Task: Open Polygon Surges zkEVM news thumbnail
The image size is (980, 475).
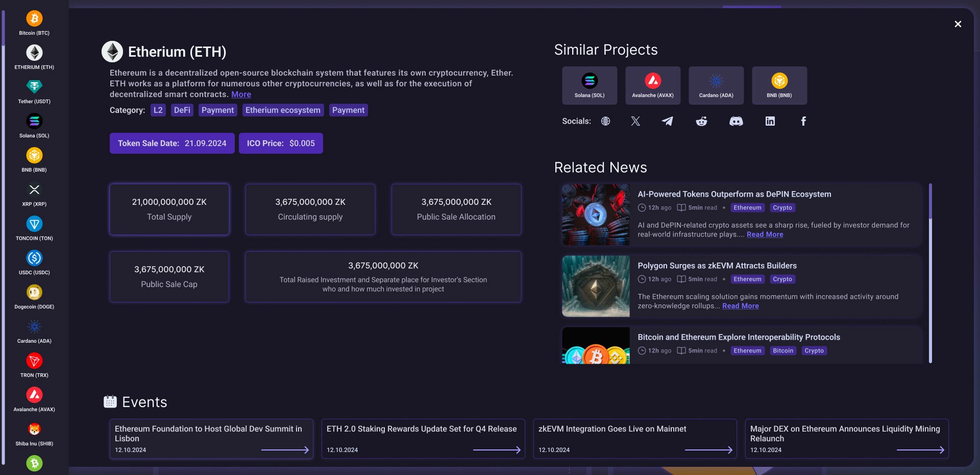Action: coord(596,286)
